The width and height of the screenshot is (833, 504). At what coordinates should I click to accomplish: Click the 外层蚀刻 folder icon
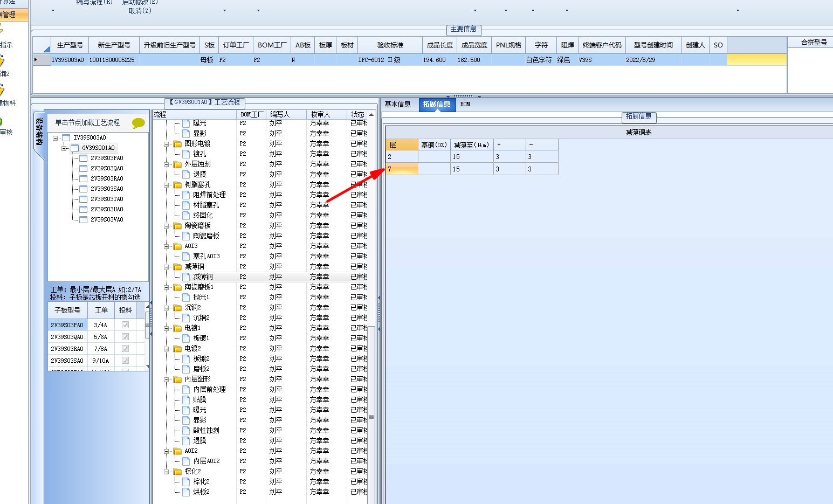[x=177, y=164]
